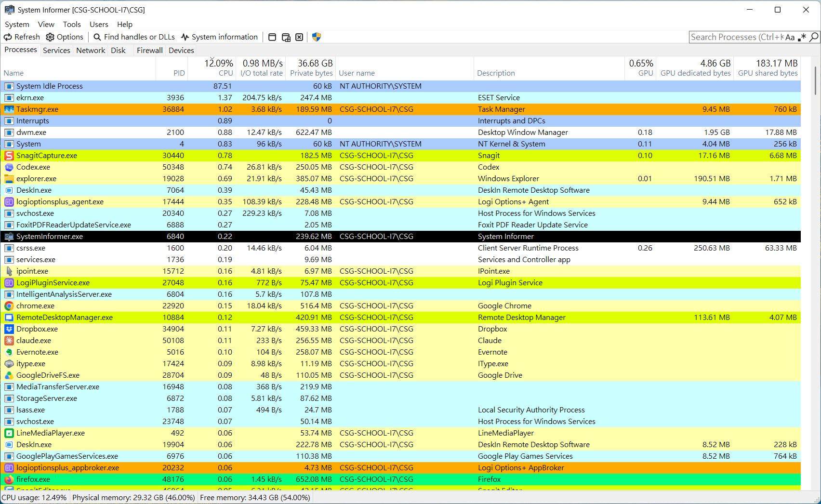
Task: Switch to the Devices tab
Action: [181, 51]
